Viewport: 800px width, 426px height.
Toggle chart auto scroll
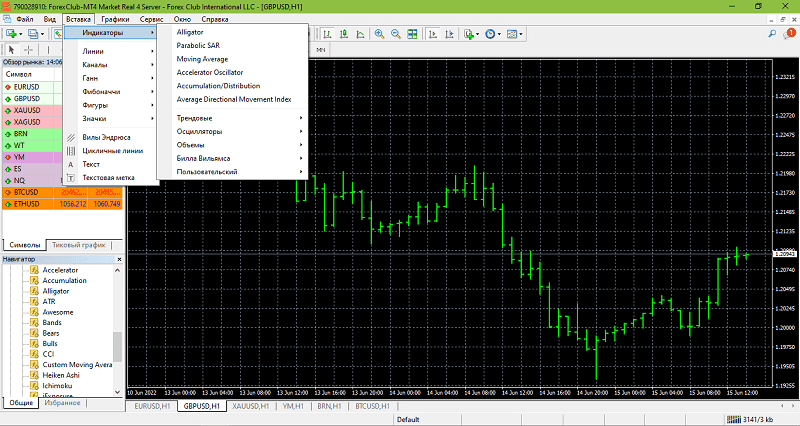click(433, 34)
